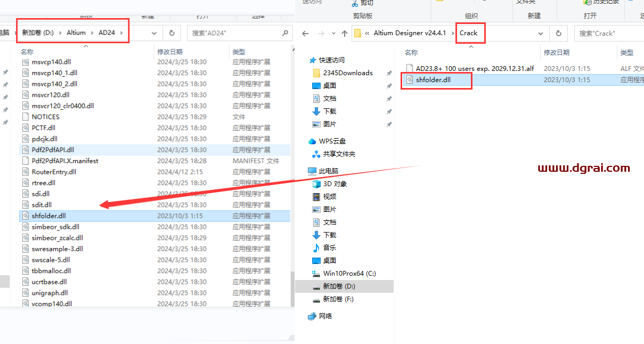Select simbeor_sdk.dll file
This screenshot has width=644, height=344.
click(55, 227)
